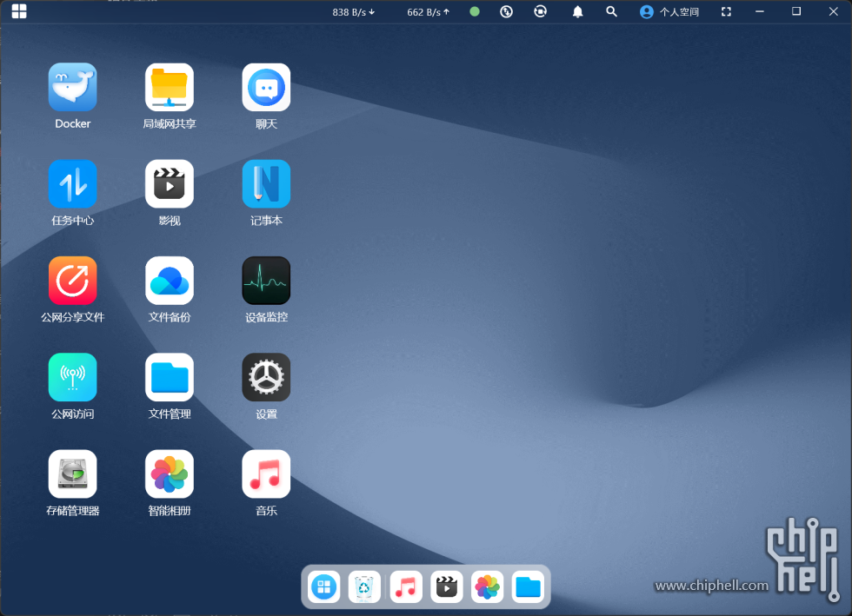Click the green status indicator dot
The width and height of the screenshot is (852, 616).
click(475, 11)
